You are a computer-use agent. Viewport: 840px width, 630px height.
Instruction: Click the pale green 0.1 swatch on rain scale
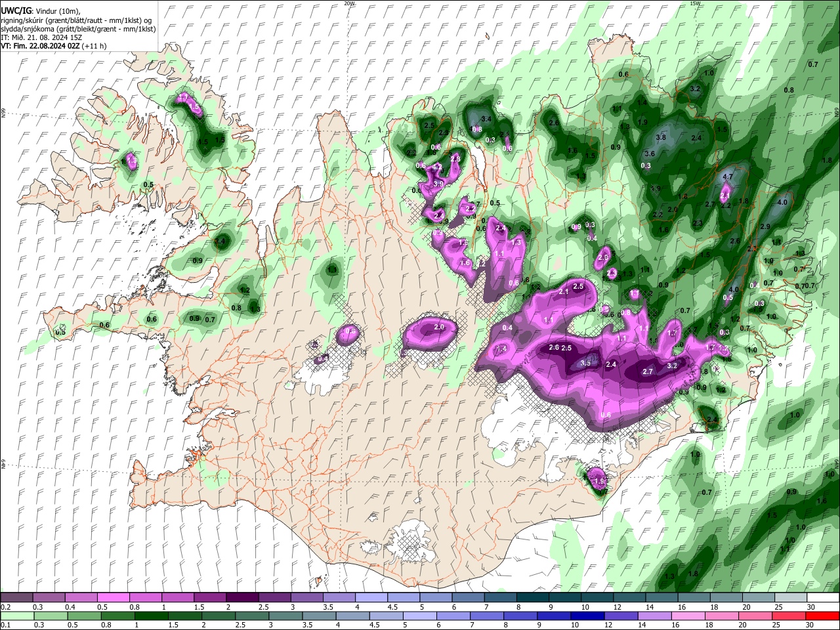click(16, 616)
